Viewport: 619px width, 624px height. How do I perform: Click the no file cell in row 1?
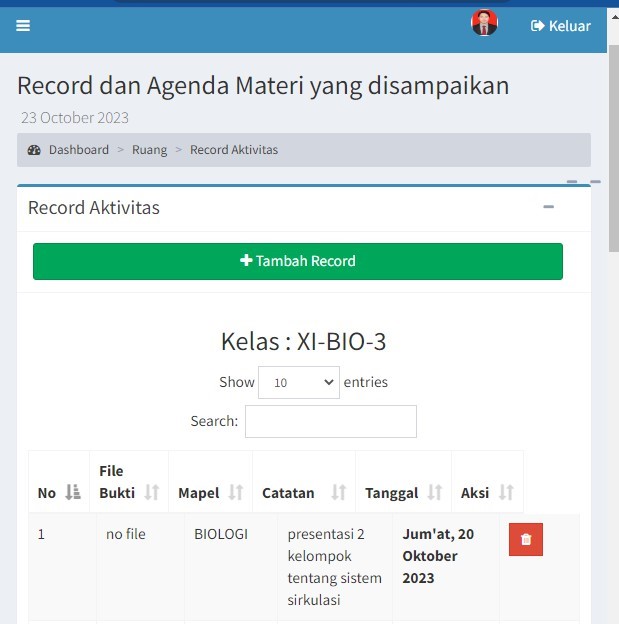[126, 534]
